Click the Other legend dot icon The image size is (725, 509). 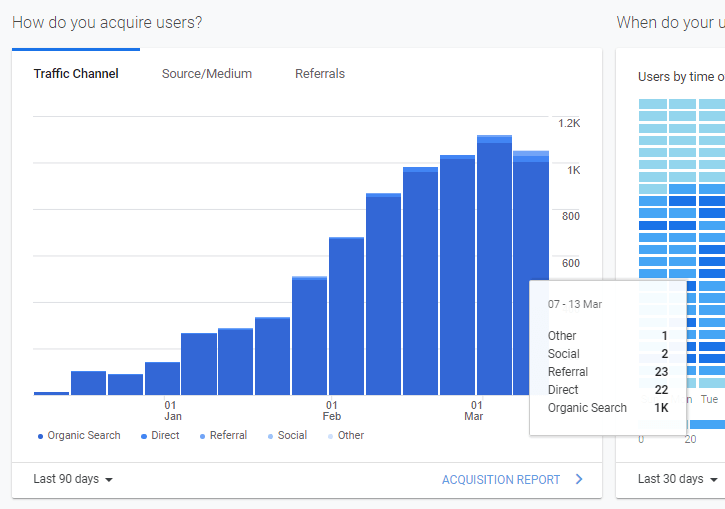(x=331, y=436)
